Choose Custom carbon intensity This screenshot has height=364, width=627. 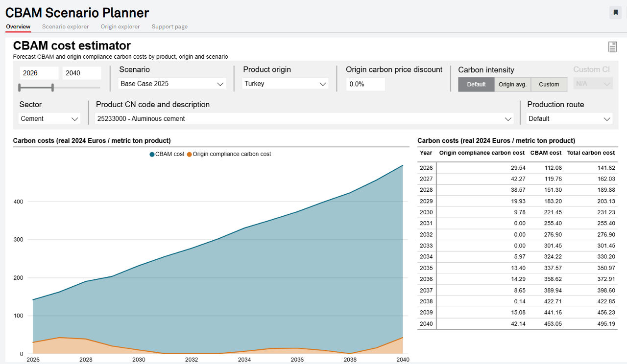[549, 84]
